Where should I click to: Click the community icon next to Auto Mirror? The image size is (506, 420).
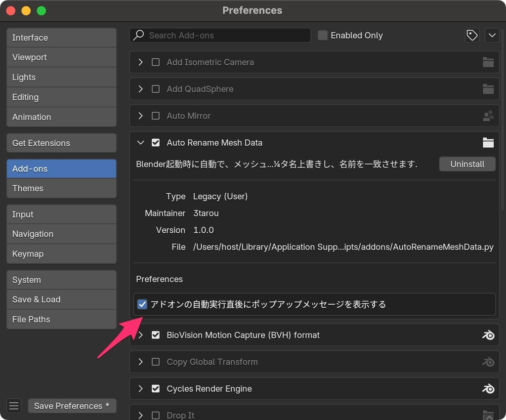[x=488, y=116]
